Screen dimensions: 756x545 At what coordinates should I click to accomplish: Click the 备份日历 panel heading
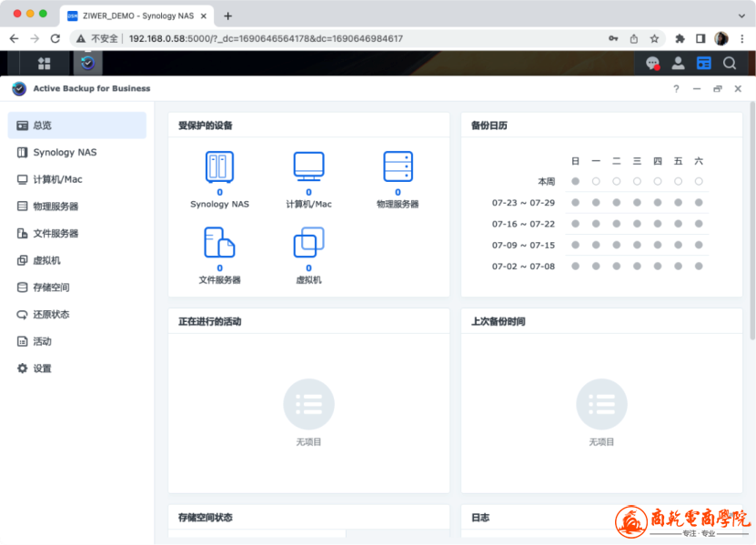(489, 126)
